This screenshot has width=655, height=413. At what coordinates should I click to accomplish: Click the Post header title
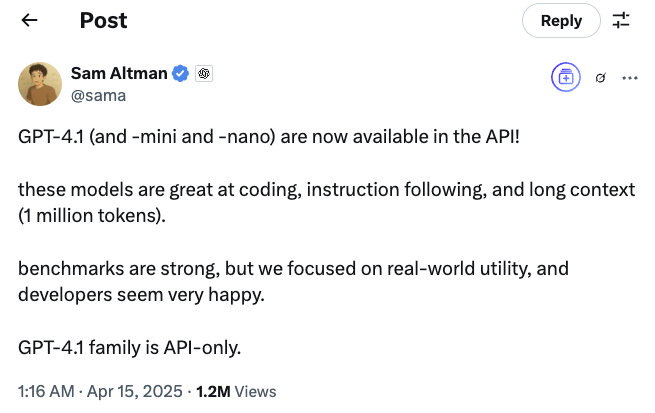103,20
